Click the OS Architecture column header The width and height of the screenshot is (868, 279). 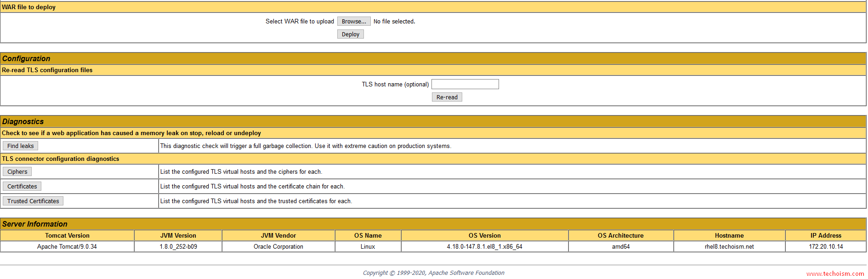(621, 235)
